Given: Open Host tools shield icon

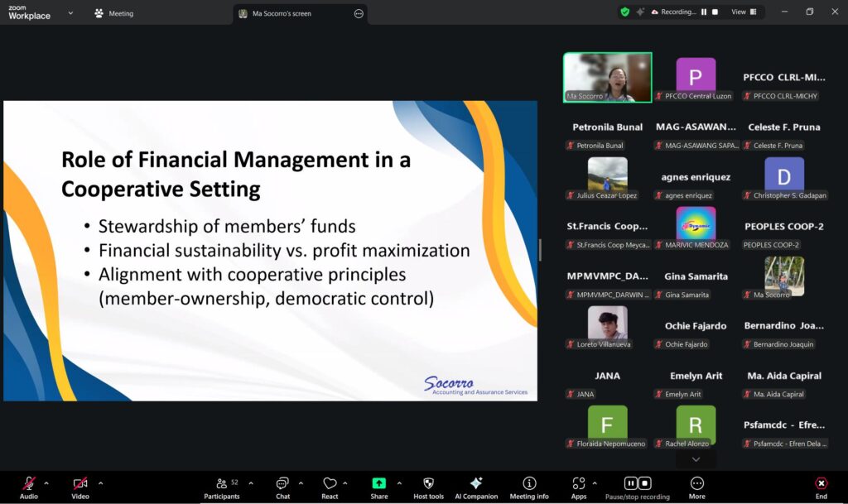Looking at the screenshot, I should pos(428,484).
